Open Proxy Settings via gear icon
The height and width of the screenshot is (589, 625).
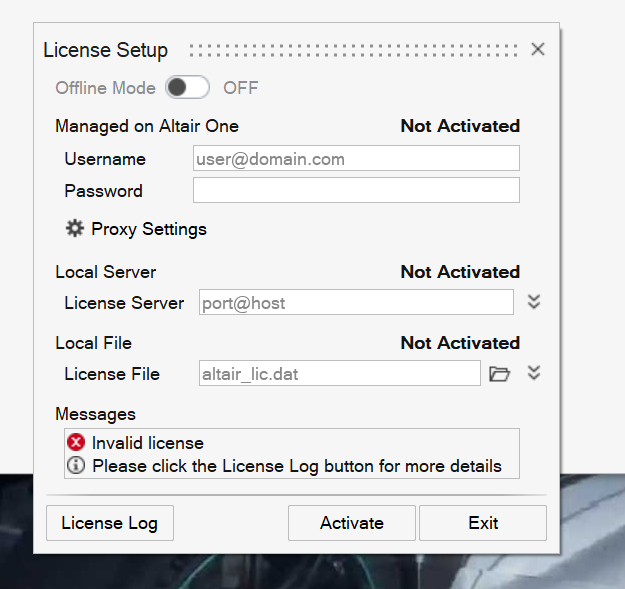tap(75, 228)
